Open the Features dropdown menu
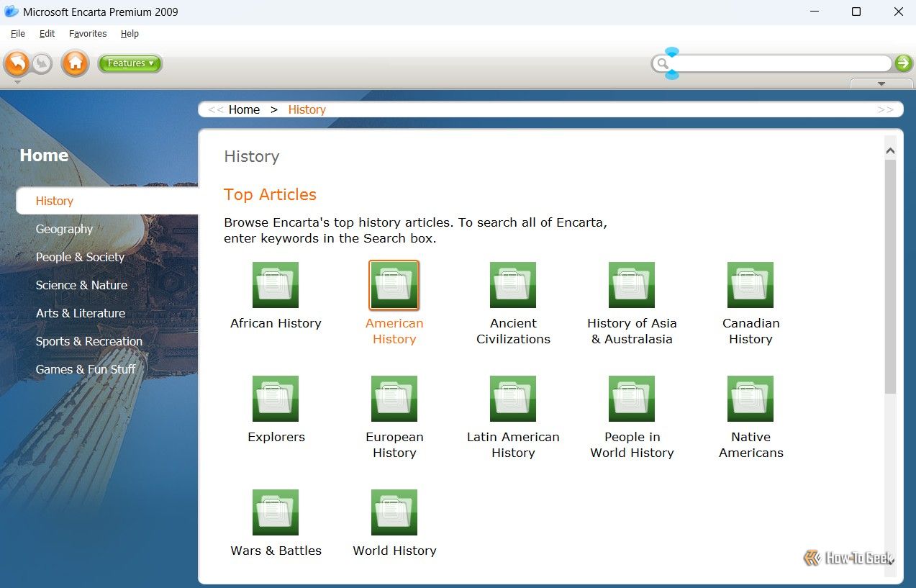 pyautogui.click(x=130, y=63)
